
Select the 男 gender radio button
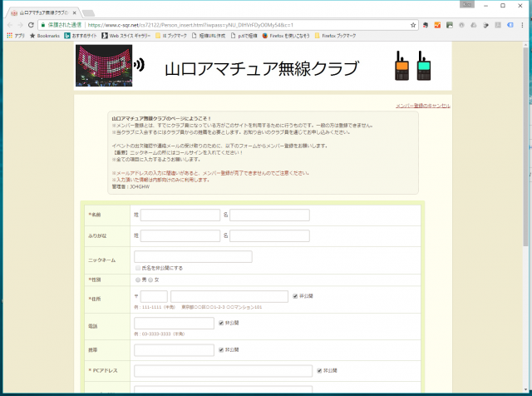pyautogui.click(x=137, y=280)
